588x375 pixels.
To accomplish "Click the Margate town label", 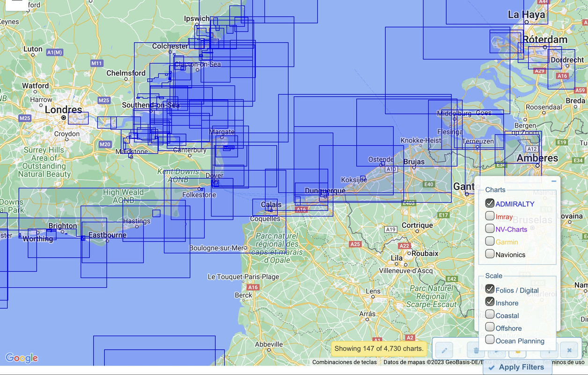I will (x=222, y=132).
